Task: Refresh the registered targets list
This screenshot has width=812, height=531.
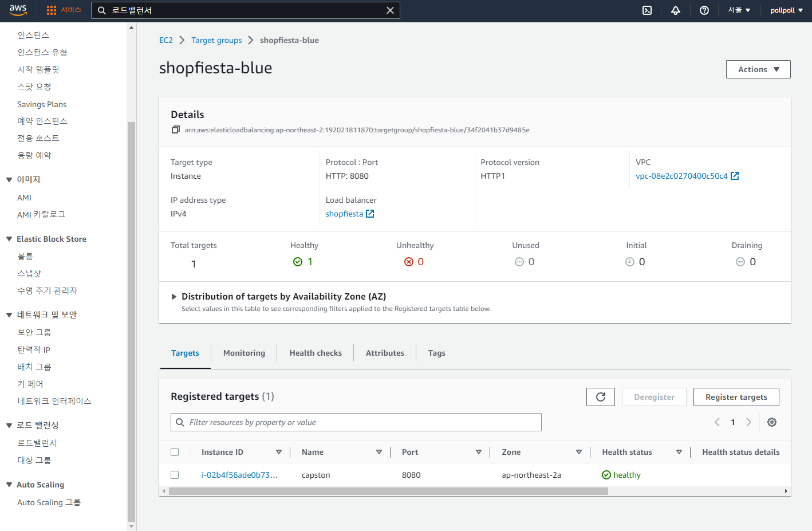Action: pyautogui.click(x=601, y=397)
